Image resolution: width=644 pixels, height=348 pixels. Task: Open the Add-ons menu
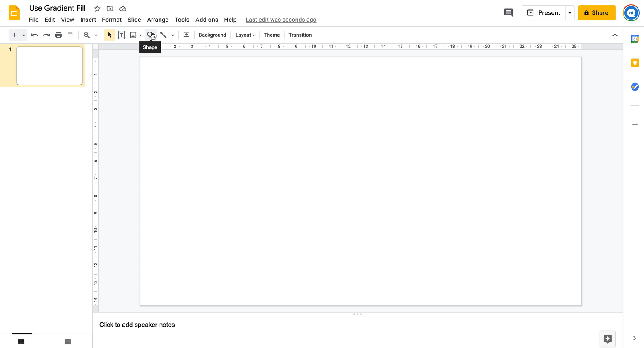(207, 20)
